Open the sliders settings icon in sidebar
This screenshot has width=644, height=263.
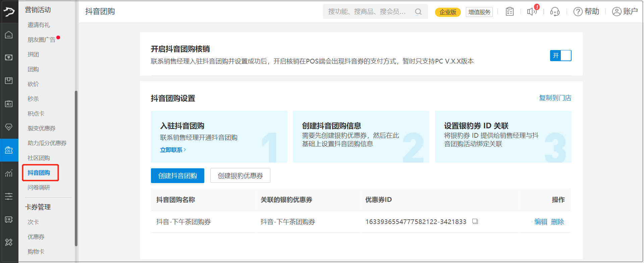tap(9, 196)
